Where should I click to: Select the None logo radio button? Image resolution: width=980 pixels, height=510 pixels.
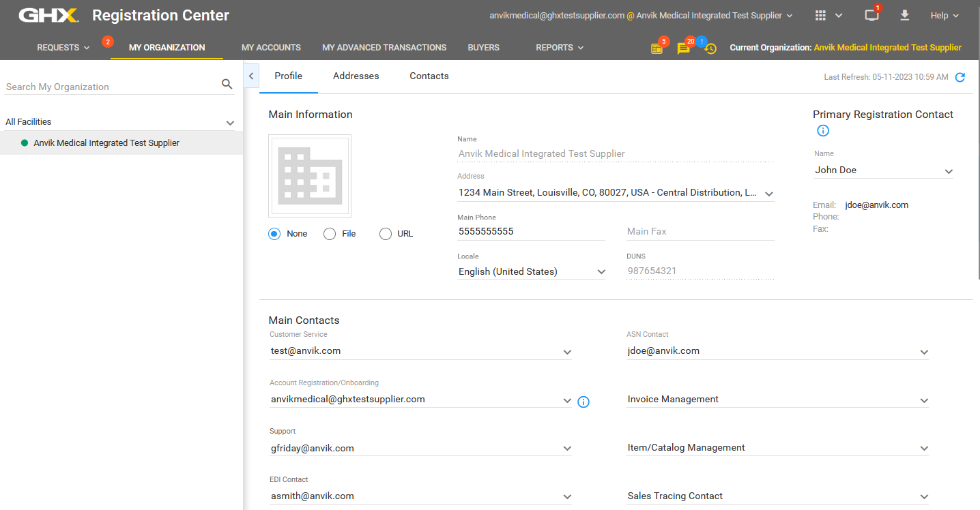(274, 234)
